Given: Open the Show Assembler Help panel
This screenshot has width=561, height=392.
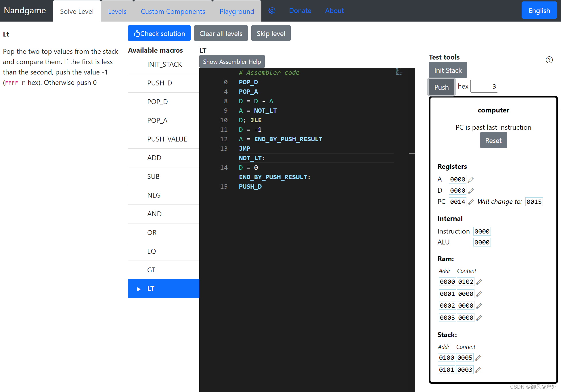Looking at the screenshot, I should (232, 62).
